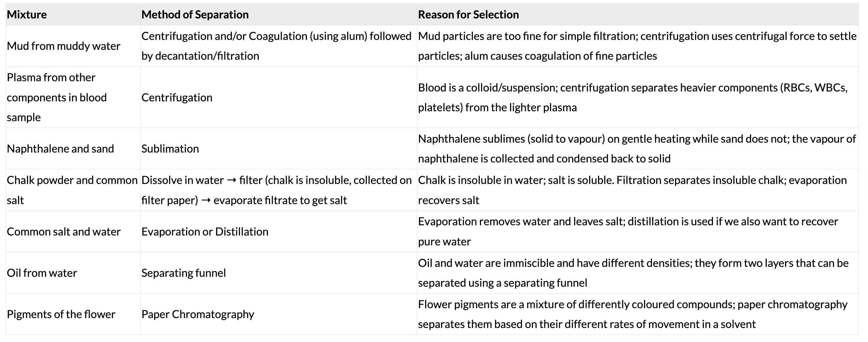
Task: Click the 'Naphthalene sublimes' reason cell
Action: pos(637,149)
